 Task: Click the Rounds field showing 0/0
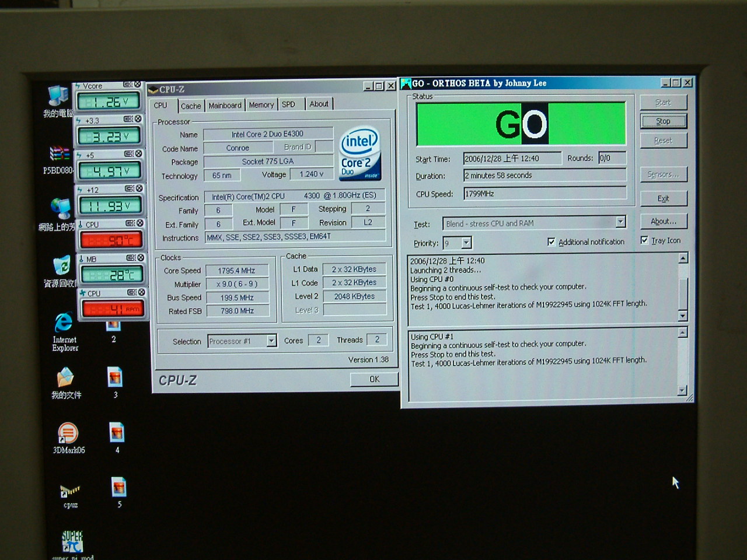pos(612,157)
